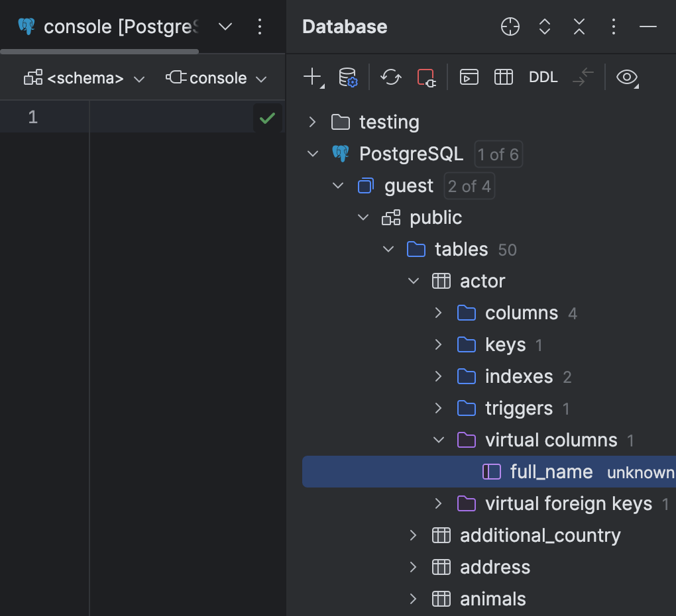Toggle the view options eye icon
This screenshot has height=616, width=676.
tap(627, 78)
